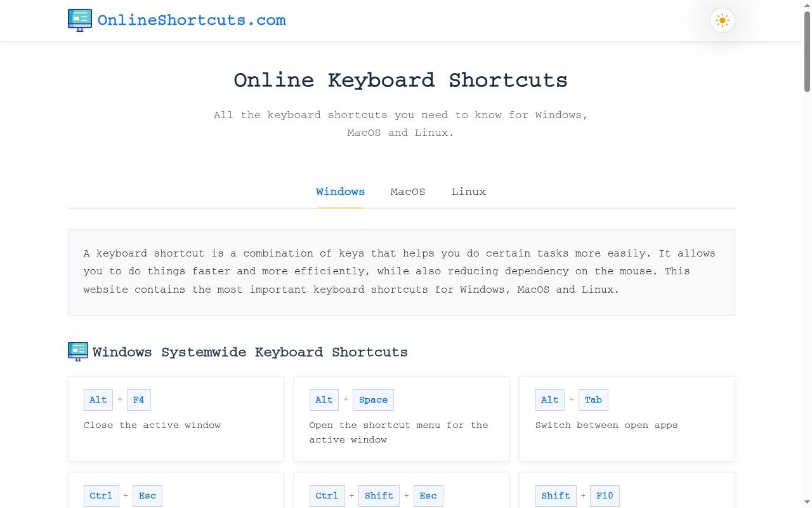
Task: Click the Online Keyboard Shortcuts main heading
Action: point(401,81)
